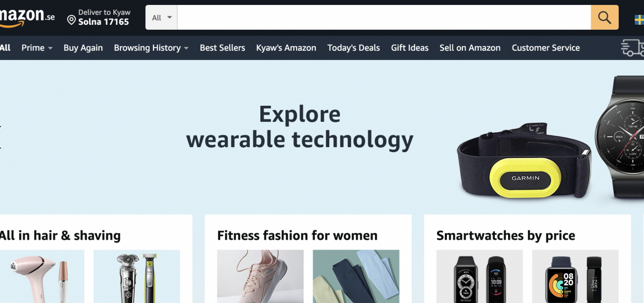
Task: Select the electric shavers product thumbnail
Action: [137, 276]
